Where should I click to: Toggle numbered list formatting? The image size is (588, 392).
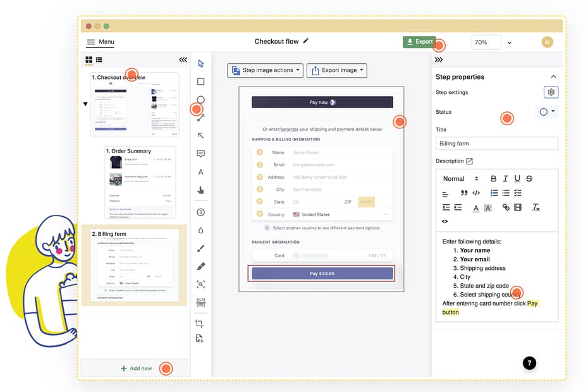pyautogui.click(x=494, y=193)
